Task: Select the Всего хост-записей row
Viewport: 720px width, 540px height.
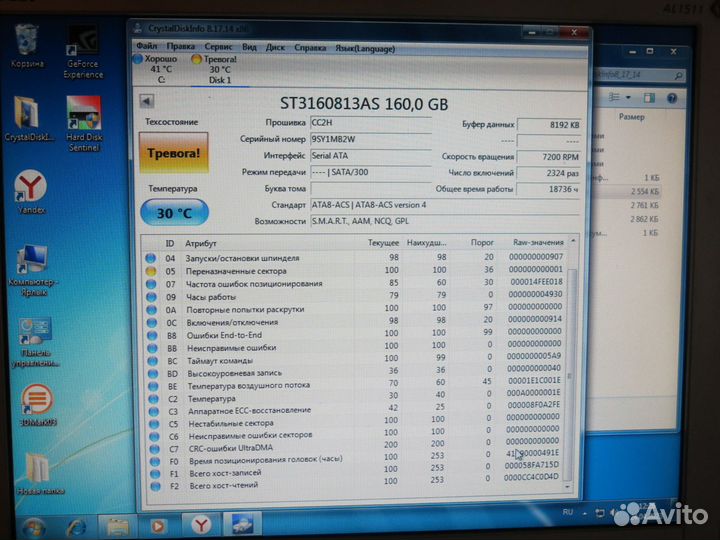Action: click(356, 470)
